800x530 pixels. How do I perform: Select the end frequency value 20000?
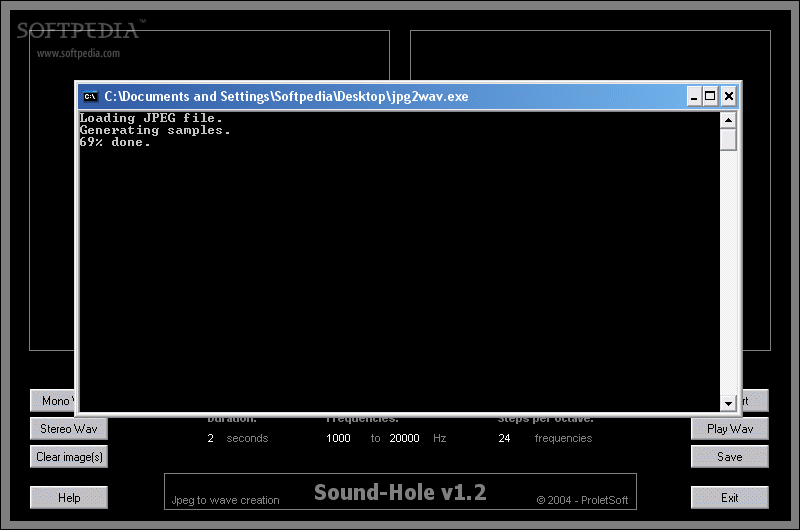(x=404, y=438)
